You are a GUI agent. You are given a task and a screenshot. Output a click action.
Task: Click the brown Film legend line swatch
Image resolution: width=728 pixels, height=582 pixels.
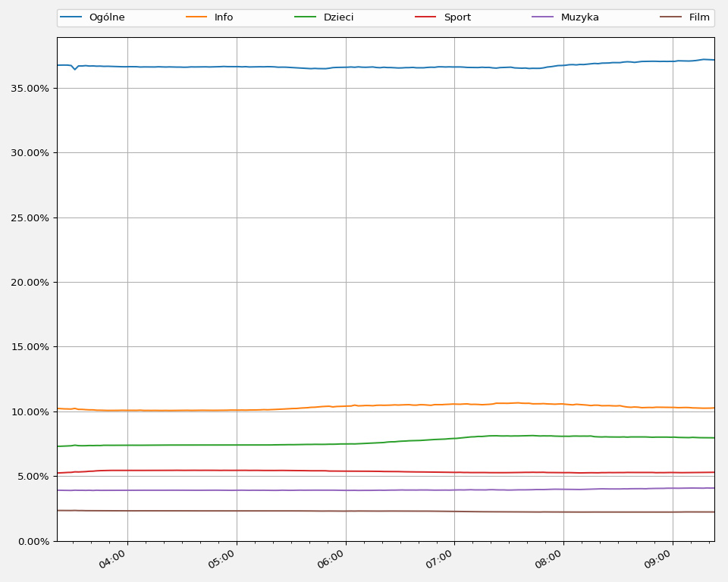[x=671, y=17]
